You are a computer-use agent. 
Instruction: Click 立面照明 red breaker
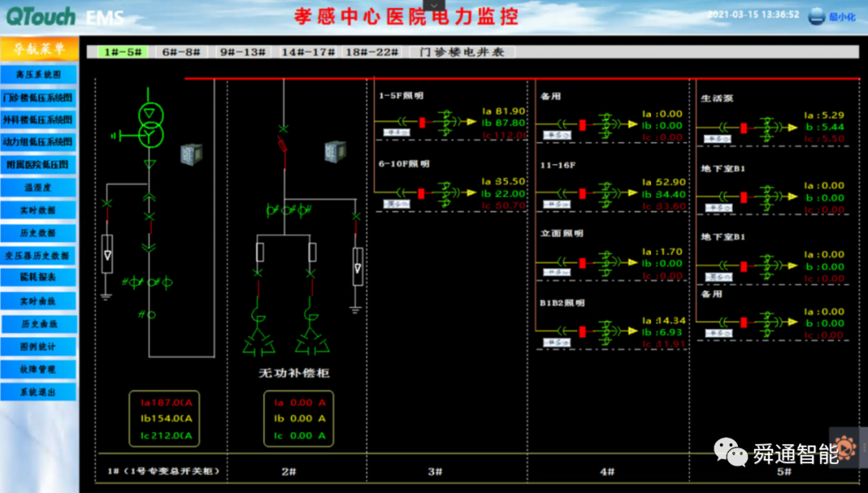point(583,263)
